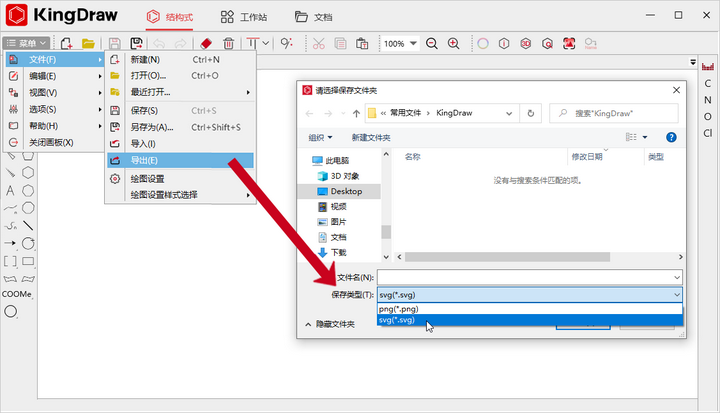Click 新建(N) in the file submenu
The width and height of the screenshot is (720, 413).
[180, 60]
